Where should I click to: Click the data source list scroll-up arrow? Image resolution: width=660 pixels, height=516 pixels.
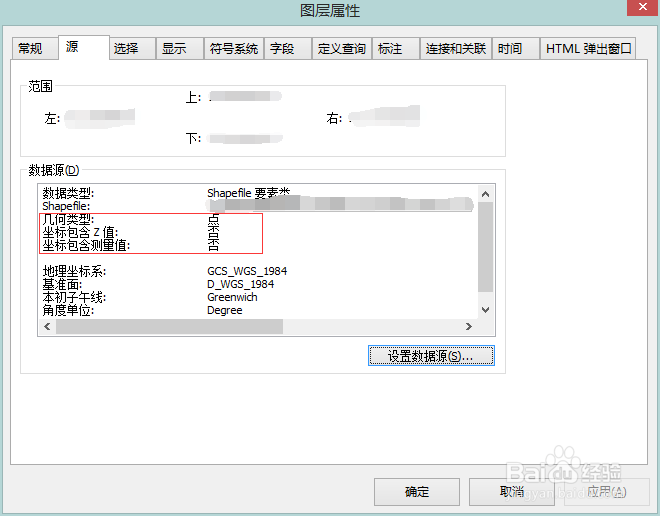(x=485, y=194)
